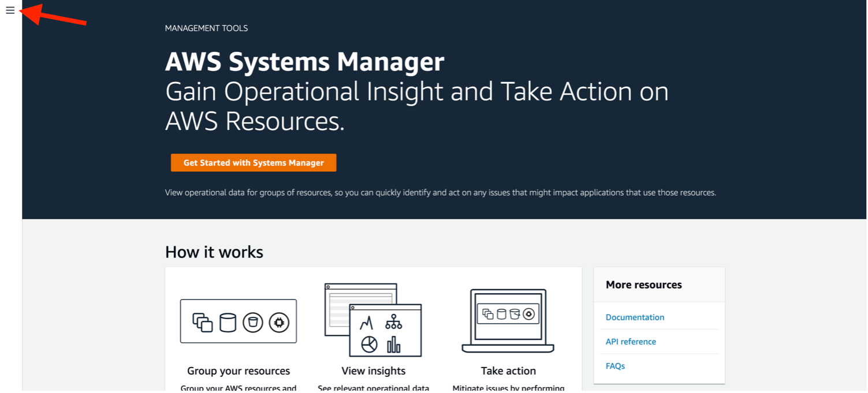The width and height of the screenshot is (868, 393).
Task: Open the hamburger navigation menu
Action: tap(10, 10)
